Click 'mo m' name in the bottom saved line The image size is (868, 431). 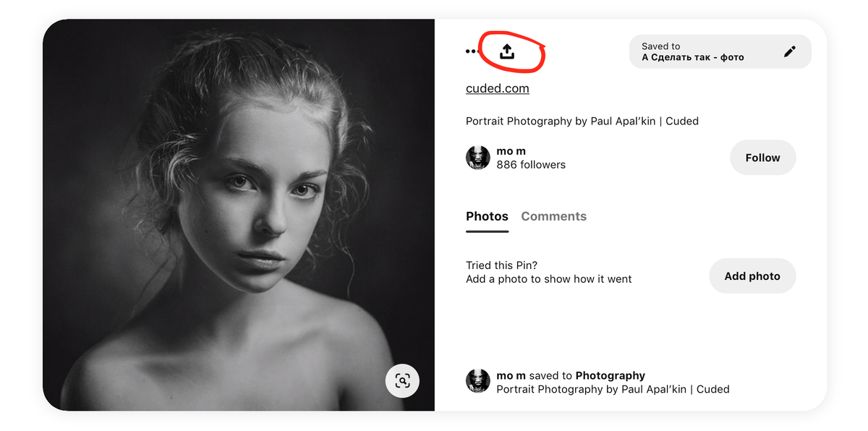[x=511, y=375]
